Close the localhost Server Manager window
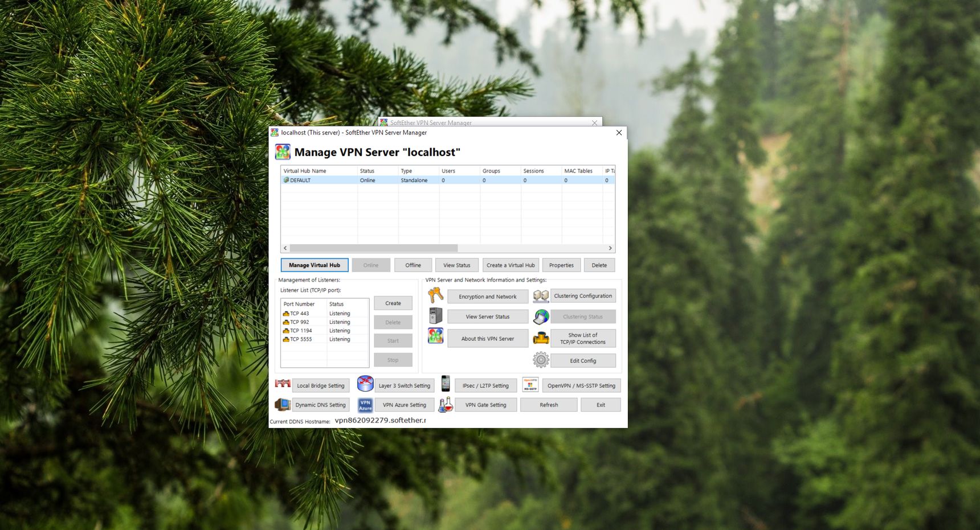The image size is (980, 530). pos(619,133)
